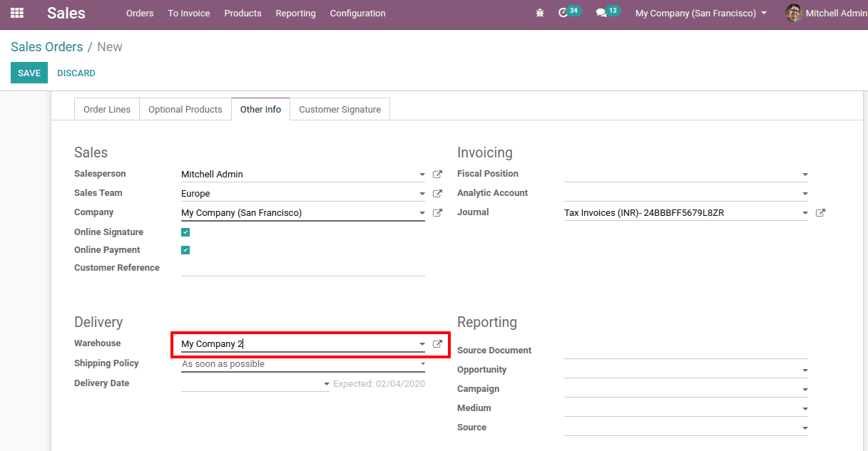
Task: Click the Online Signature label
Action: pos(108,232)
